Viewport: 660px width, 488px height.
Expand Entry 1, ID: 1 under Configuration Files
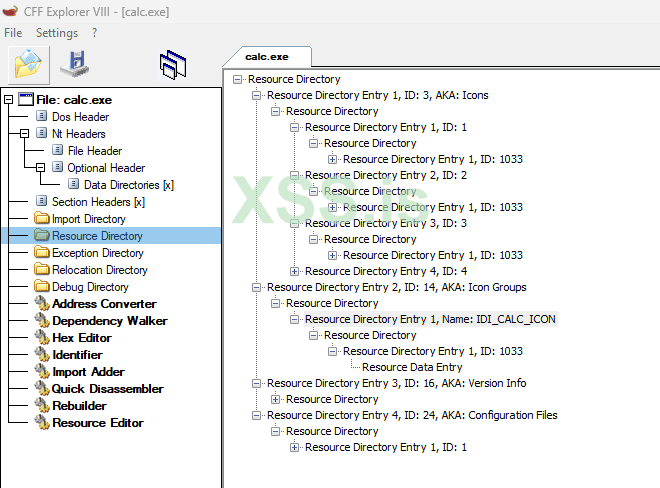tap(295, 447)
